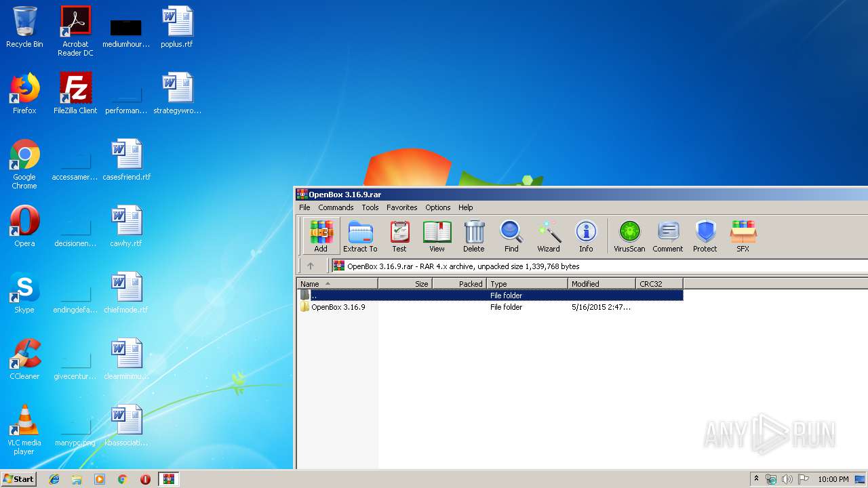The width and height of the screenshot is (868, 488).
Task: Select Acrobat Reader DC desktop icon
Action: (75, 31)
